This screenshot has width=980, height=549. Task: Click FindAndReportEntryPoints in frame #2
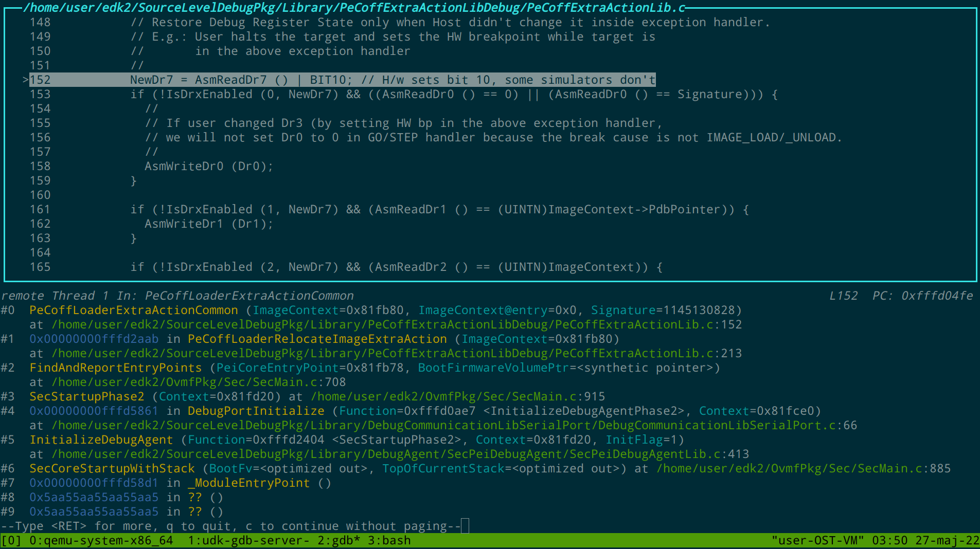click(x=115, y=368)
